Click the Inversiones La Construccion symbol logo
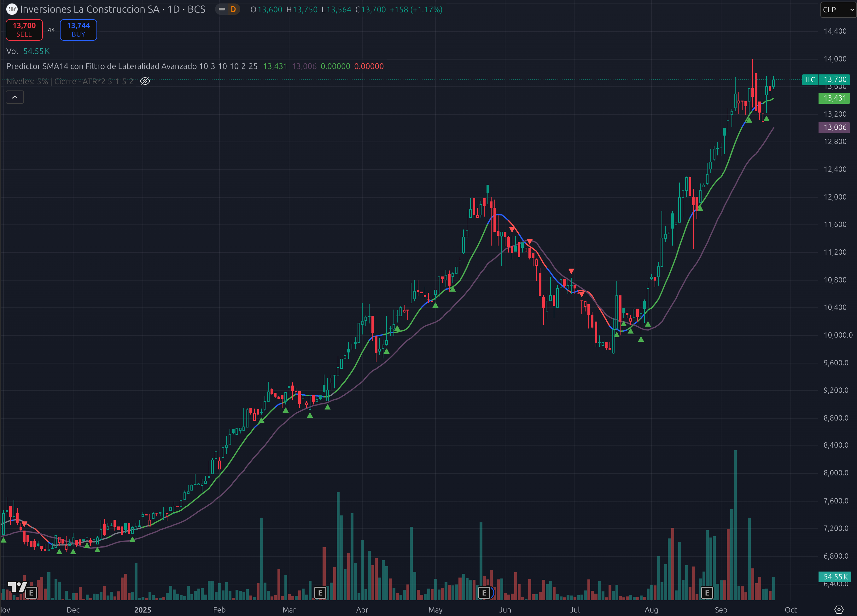This screenshot has width=857, height=616. 12,9
